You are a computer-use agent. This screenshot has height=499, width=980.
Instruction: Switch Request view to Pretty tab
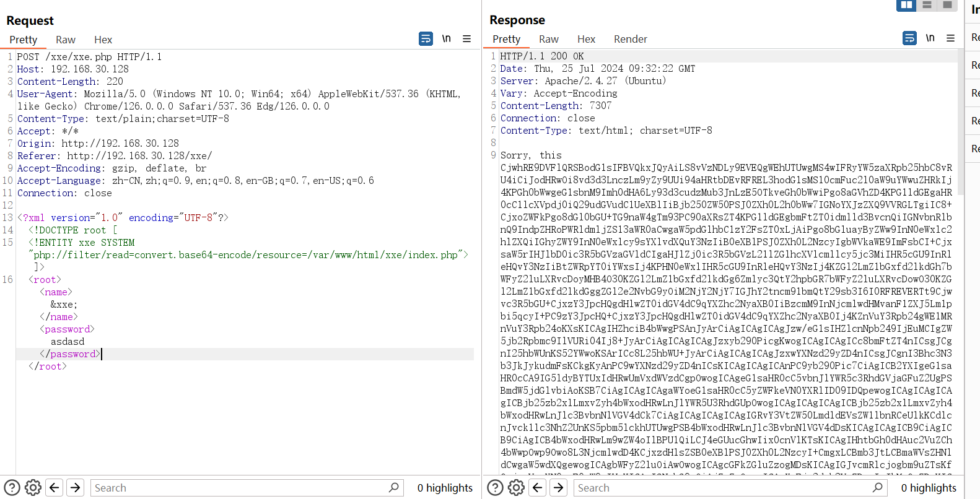(x=24, y=40)
